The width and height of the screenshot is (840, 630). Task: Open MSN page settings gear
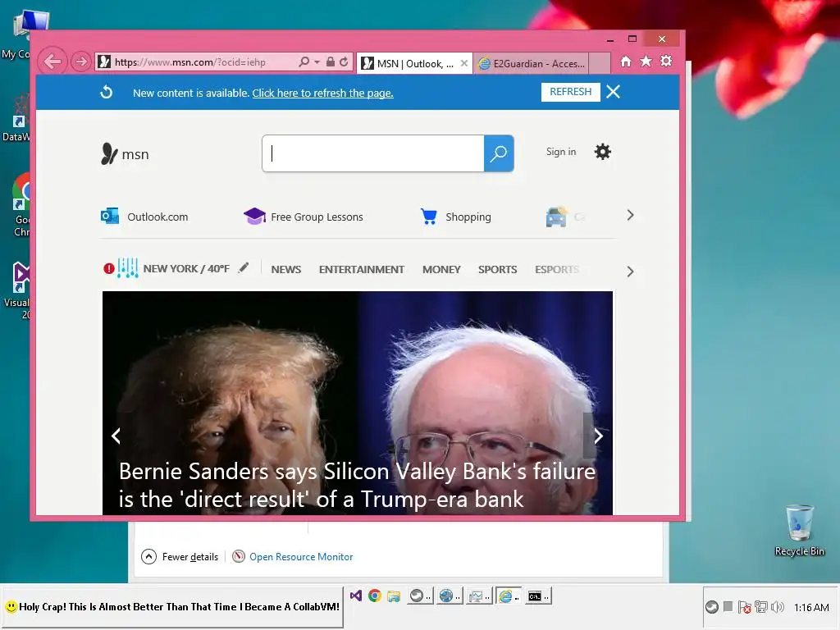click(603, 152)
